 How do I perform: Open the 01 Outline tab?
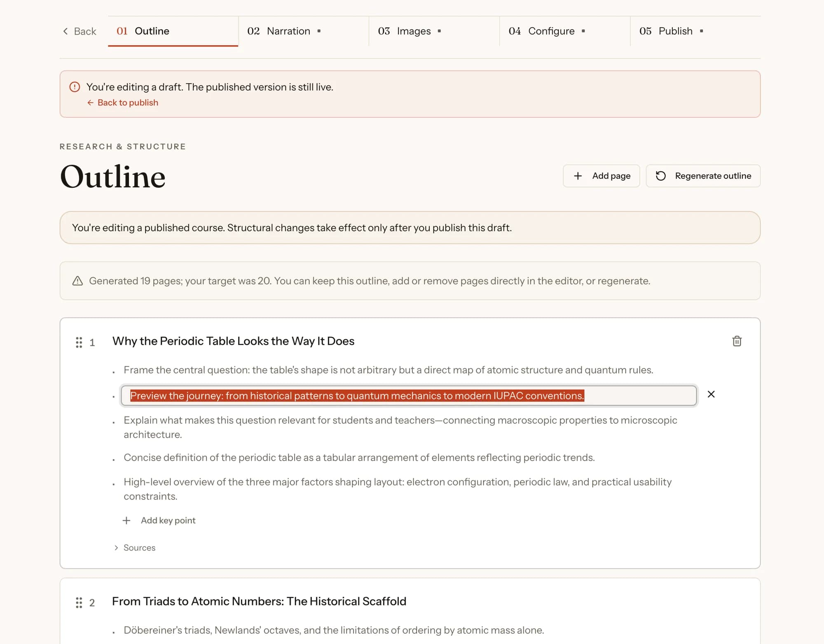pyautogui.click(x=173, y=31)
